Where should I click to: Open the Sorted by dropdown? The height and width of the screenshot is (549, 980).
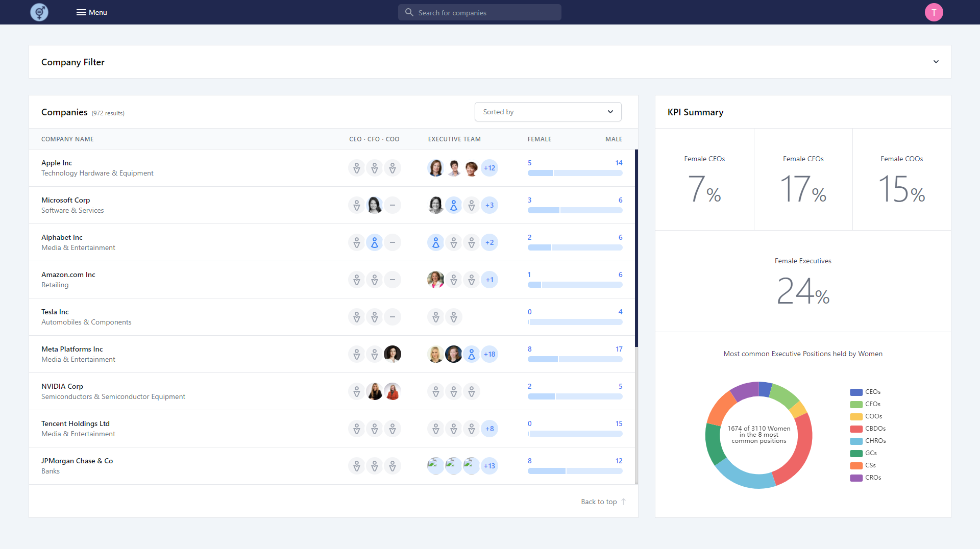(548, 112)
